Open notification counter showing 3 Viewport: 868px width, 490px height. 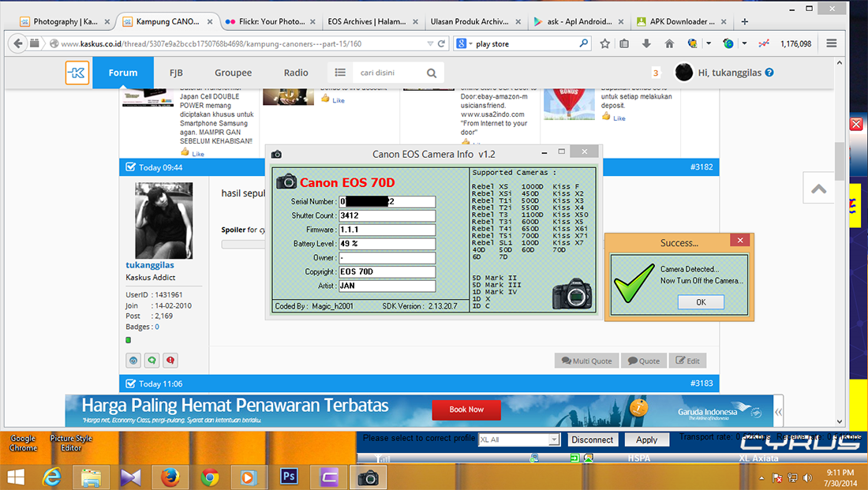click(656, 73)
